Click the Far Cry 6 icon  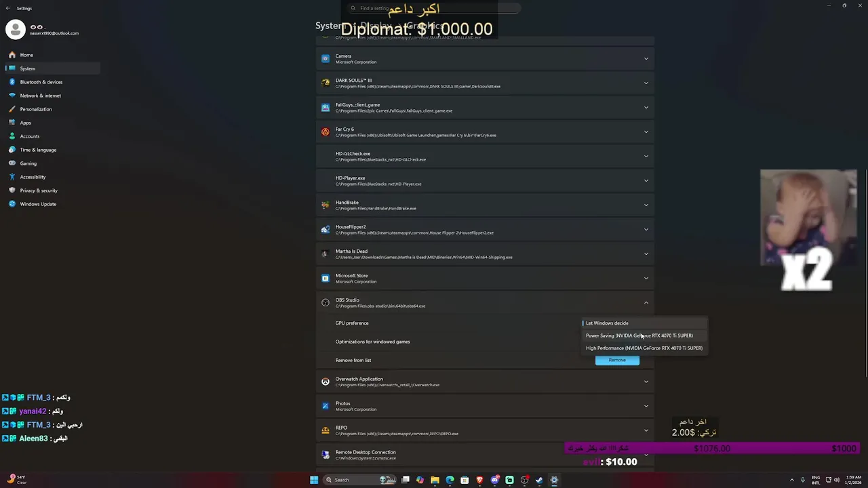pos(325,132)
